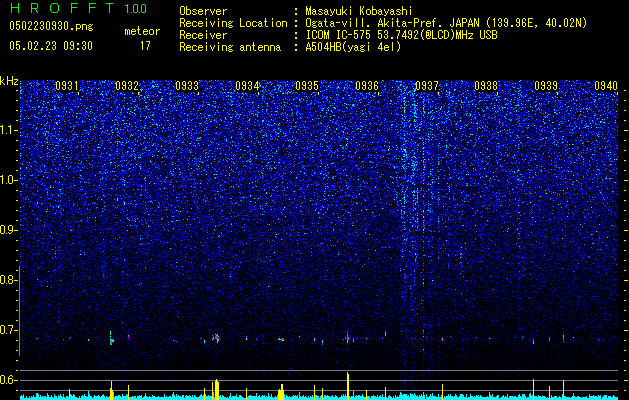Click the Receiving Location label

click(x=233, y=23)
